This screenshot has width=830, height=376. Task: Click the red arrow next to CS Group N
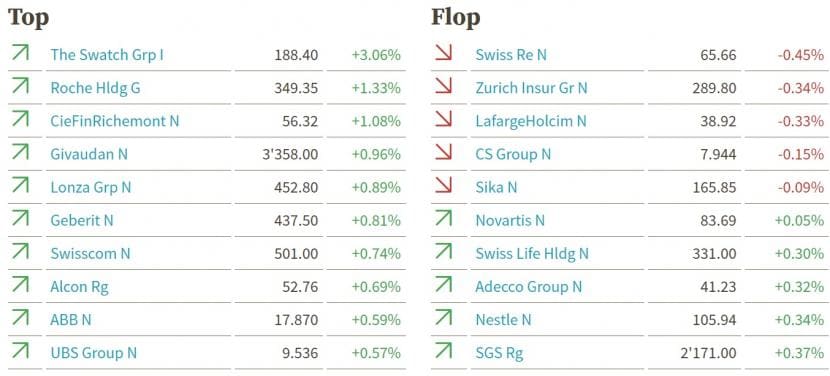(x=444, y=152)
